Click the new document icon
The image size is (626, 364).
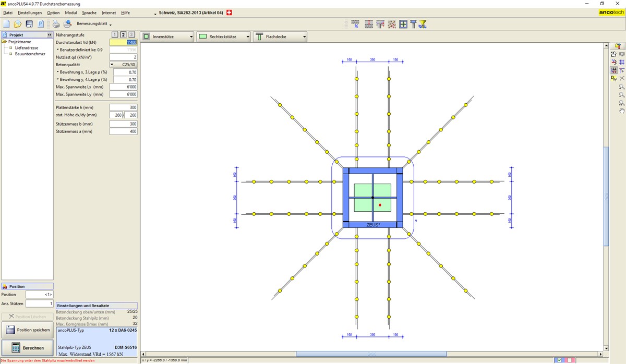(6, 24)
